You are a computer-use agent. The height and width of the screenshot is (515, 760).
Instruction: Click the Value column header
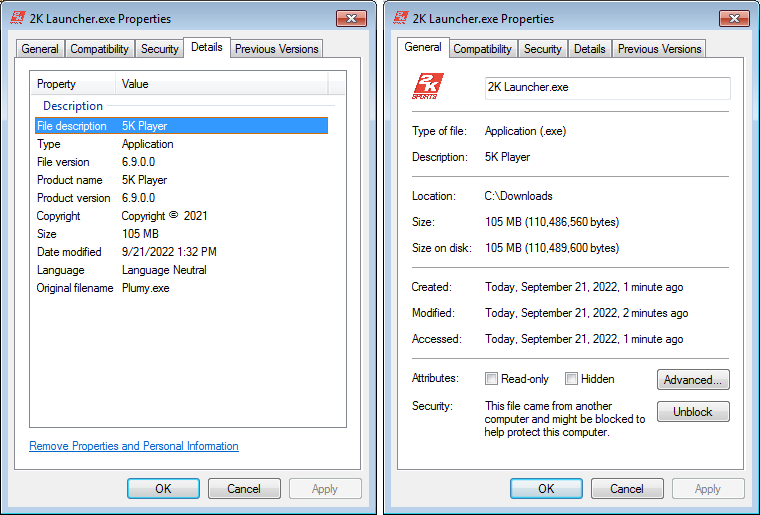(x=230, y=84)
